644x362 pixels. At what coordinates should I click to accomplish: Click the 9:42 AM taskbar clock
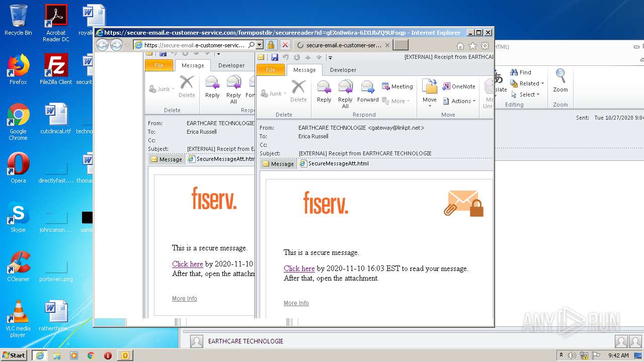(x=618, y=355)
